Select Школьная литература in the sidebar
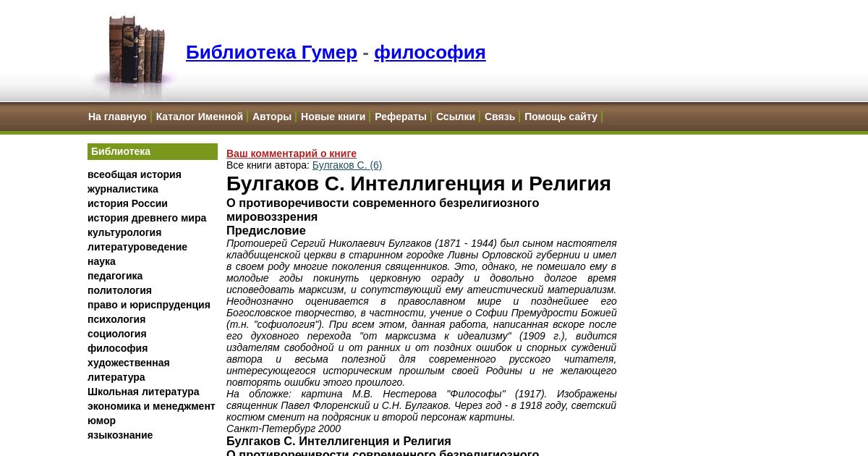This screenshot has height=456, width=868. (x=143, y=392)
